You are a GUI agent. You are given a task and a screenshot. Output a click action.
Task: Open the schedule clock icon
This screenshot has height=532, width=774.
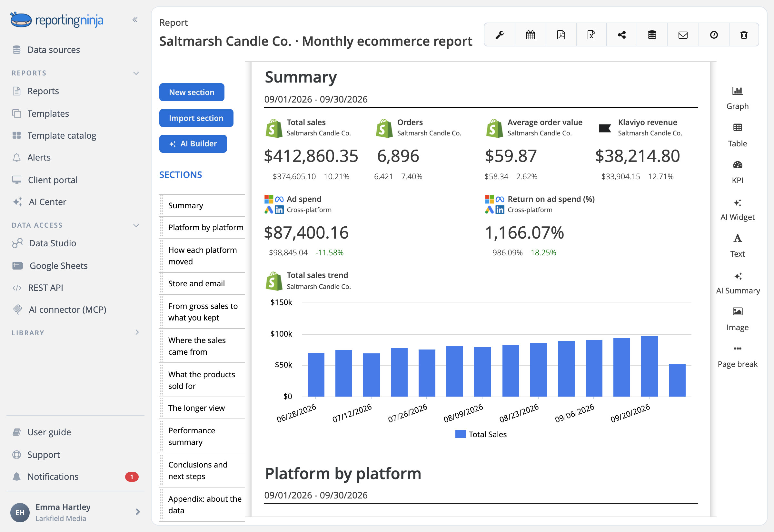(x=713, y=35)
